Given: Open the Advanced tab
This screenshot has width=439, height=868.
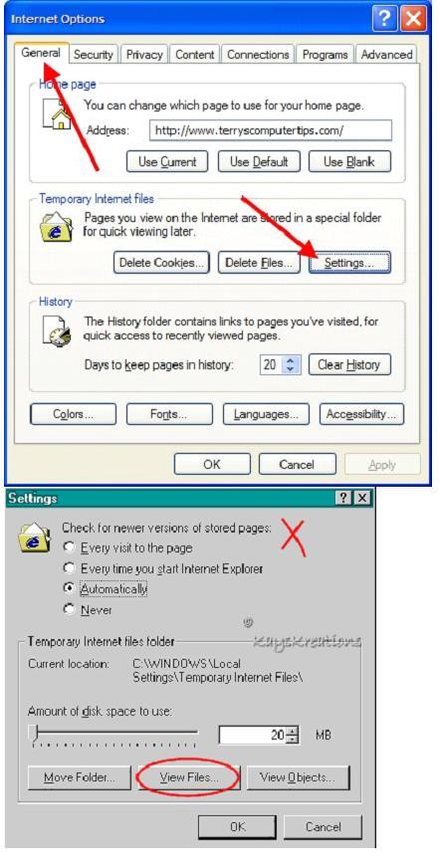Looking at the screenshot, I should (x=386, y=55).
